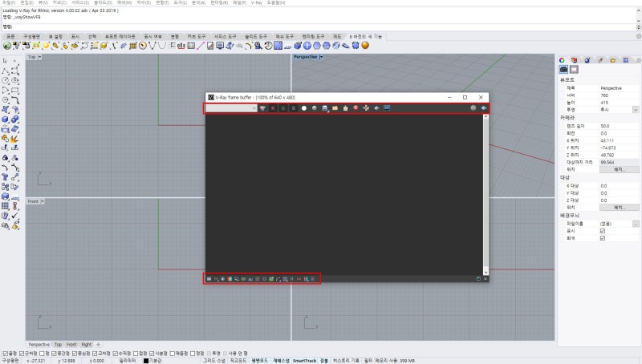Uncheck the 회색 checkbox in right panel
This screenshot has height=364, width=642.
point(603,238)
